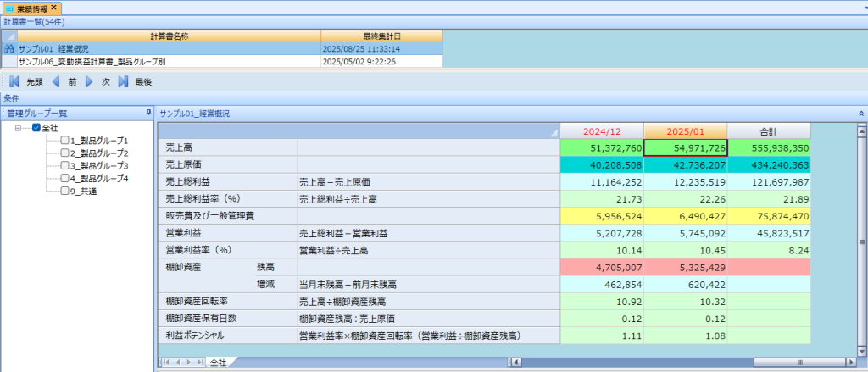868x372 pixels.
Task: Click the last-sheet navigation arrow at bottom
Action: (200, 363)
